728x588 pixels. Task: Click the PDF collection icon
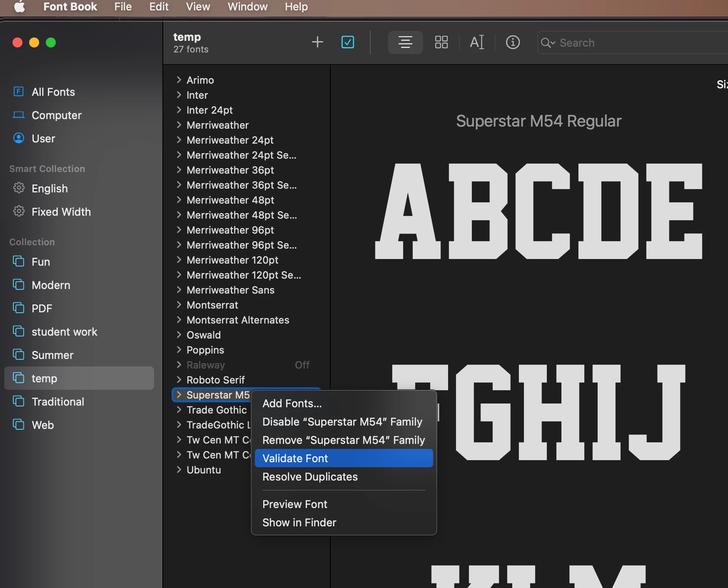(19, 308)
